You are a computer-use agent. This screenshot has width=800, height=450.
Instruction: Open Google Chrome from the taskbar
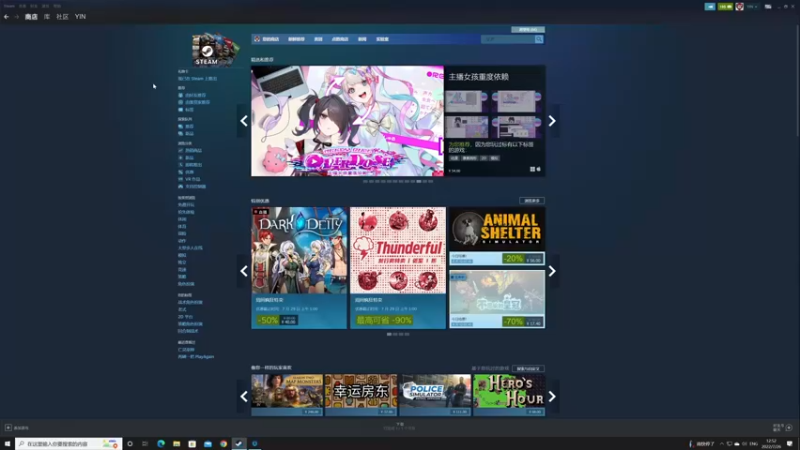click(x=223, y=444)
